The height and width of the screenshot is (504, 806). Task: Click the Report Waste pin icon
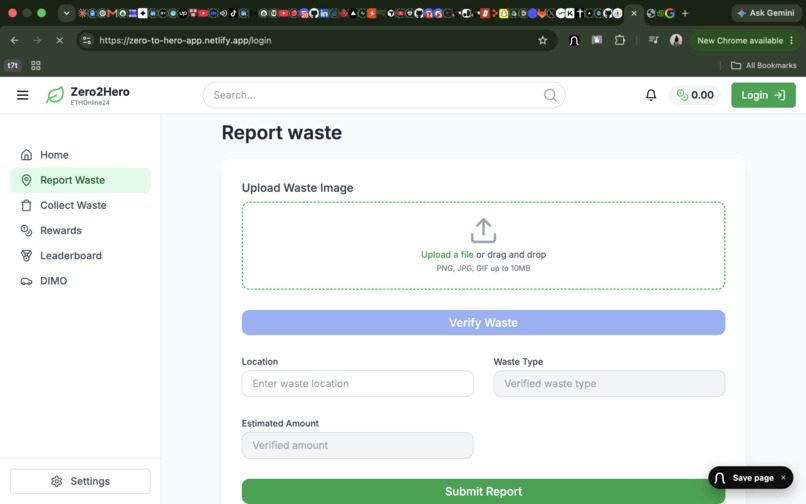click(26, 180)
